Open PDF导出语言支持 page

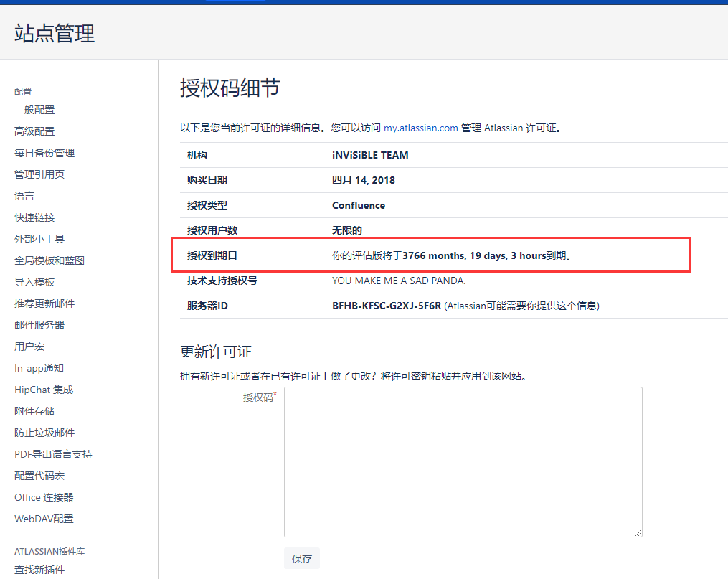tap(53, 454)
